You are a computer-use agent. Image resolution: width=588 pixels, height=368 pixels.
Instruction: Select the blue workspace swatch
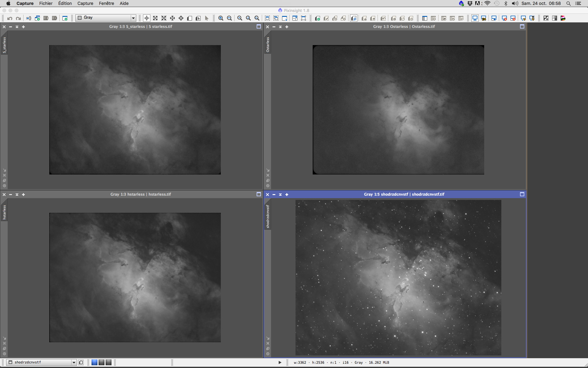pos(94,362)
